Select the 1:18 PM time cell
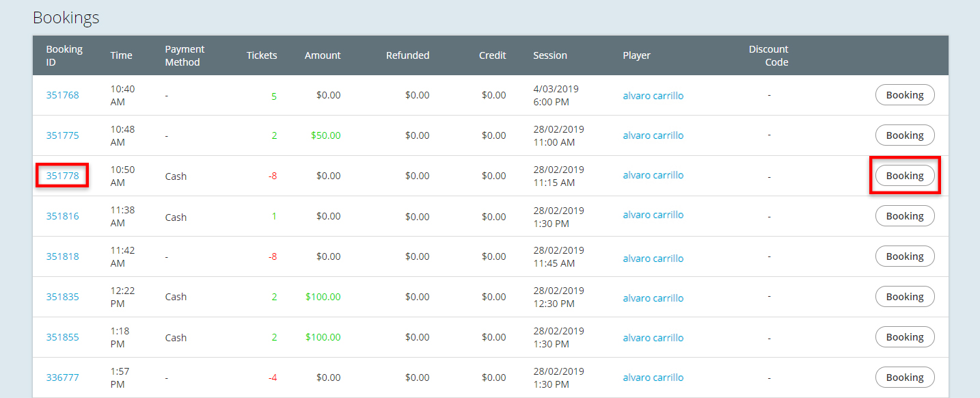The height and width of the screenshot is (398, 980). (x=120, y=337)
